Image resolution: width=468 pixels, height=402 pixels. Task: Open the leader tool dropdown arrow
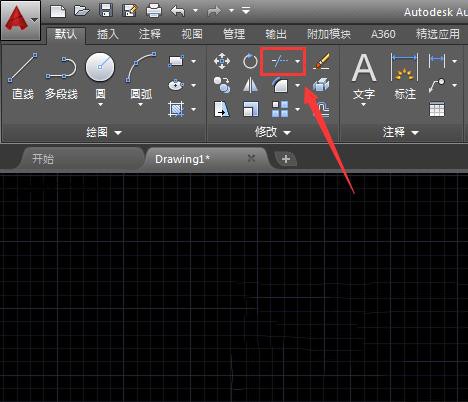coord(455,85)
